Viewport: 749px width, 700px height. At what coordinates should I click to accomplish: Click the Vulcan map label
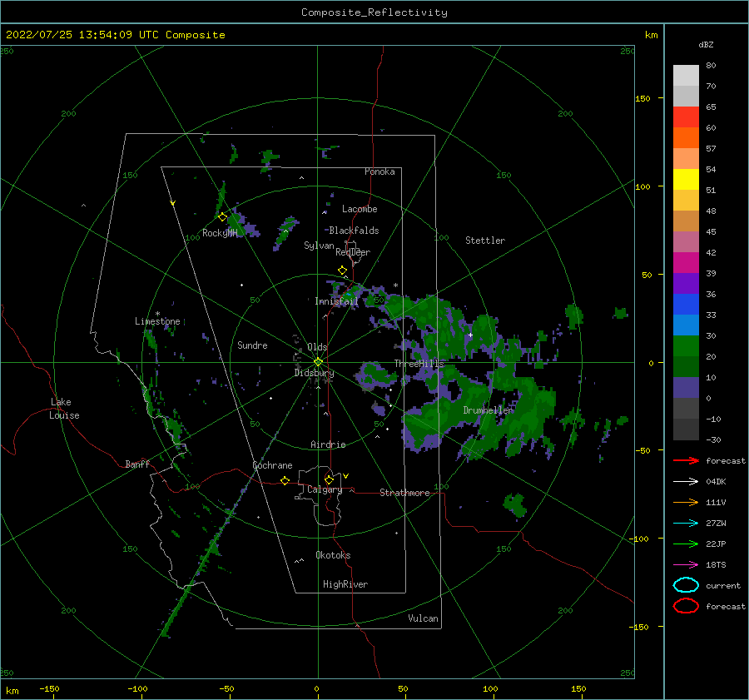point(424,618)
